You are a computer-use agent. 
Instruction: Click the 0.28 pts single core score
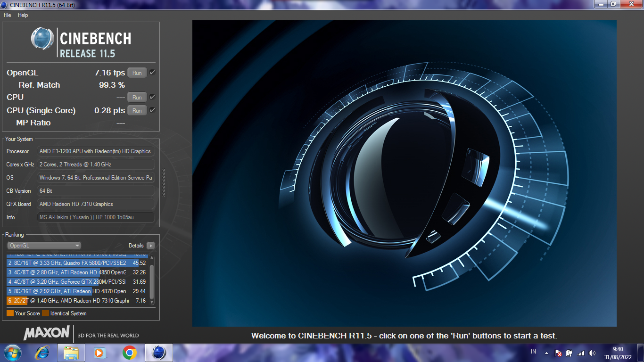(x=109, y=110)
